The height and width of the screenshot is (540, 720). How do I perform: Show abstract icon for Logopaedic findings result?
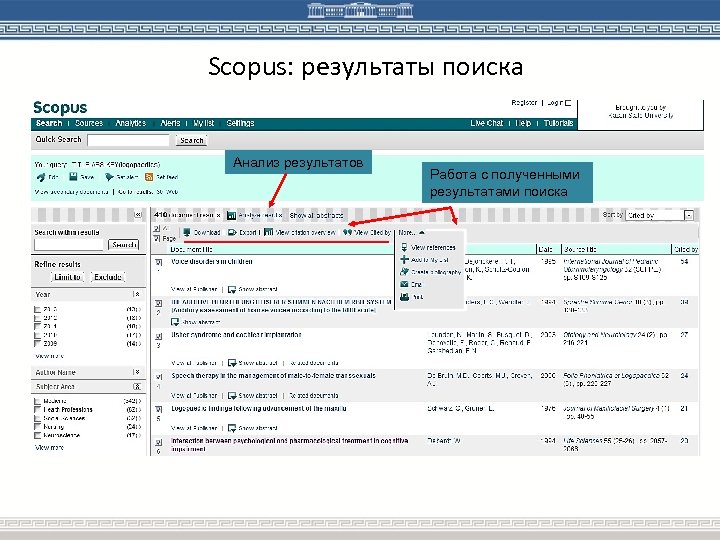[232, 428]
